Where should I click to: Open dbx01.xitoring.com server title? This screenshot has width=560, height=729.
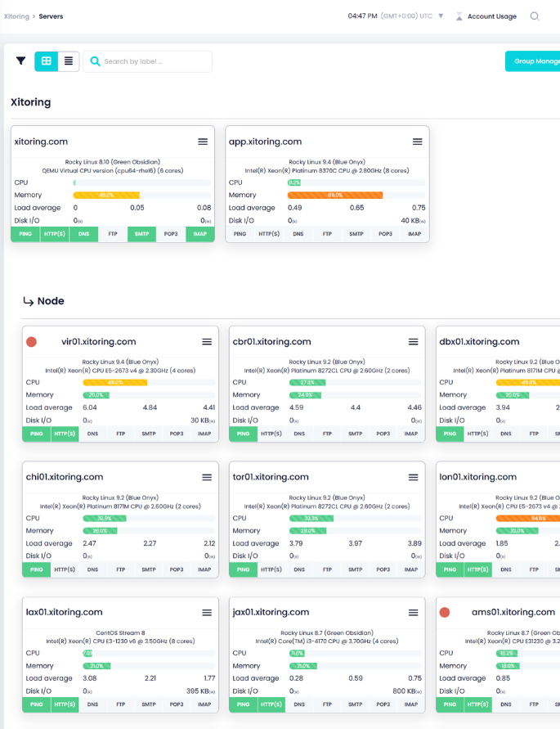pos(479,342)
